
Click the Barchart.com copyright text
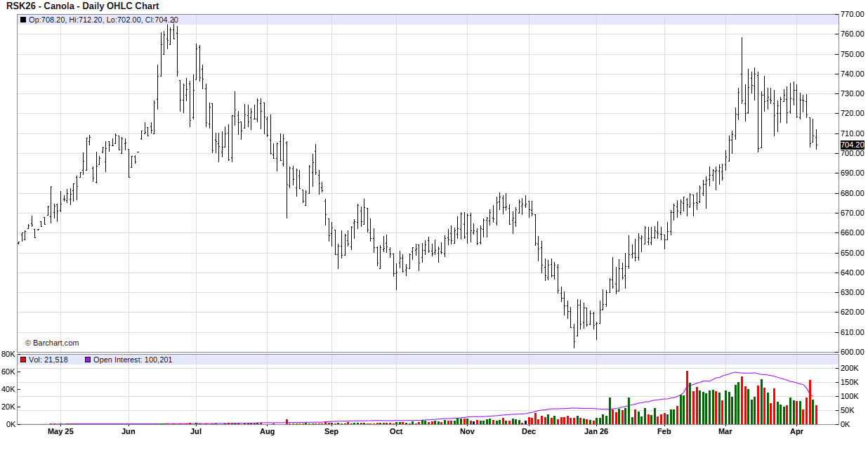[x=52, y=343]
